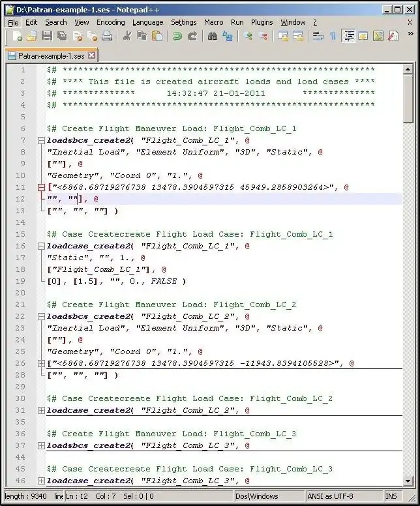Click the Document Map icon
The height and width of the screenshot is (506, 420).
coord(378,36)
